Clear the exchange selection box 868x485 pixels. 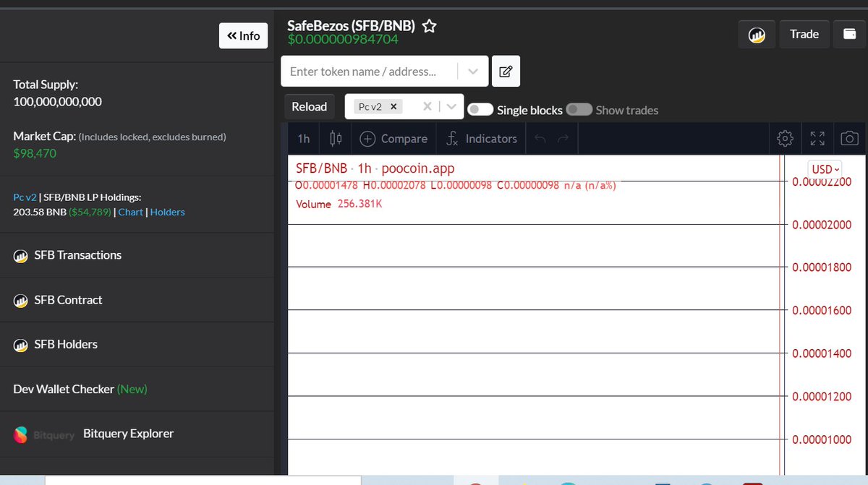[427, 106]
